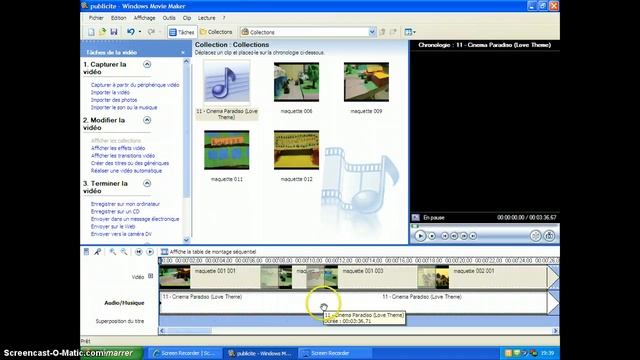Click Afficher les transitions vidéo link
The width and height of the screenshot is (640, 360).
click(x=123, y=156)
